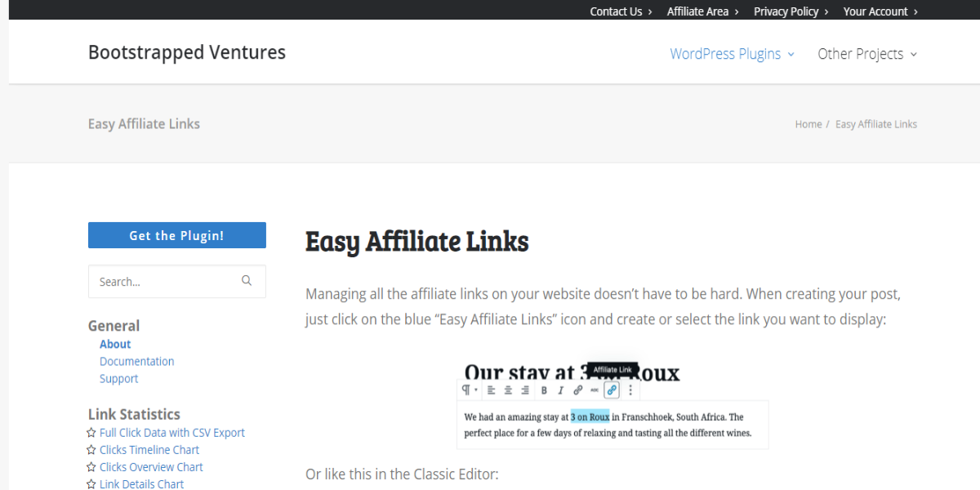Viewport: 980px width, 490px height.
Task: Click the Affiliate Link tooltip in demo image
Action: point(612,370)
